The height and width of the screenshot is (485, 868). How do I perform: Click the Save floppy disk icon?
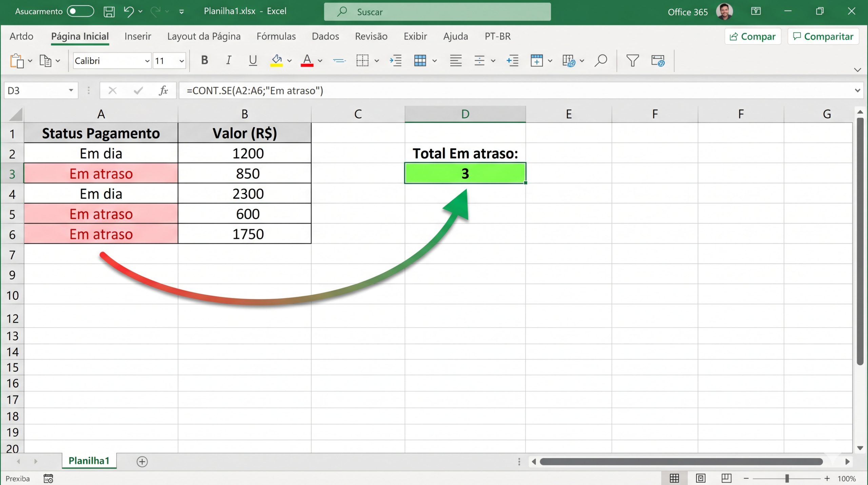109,12
